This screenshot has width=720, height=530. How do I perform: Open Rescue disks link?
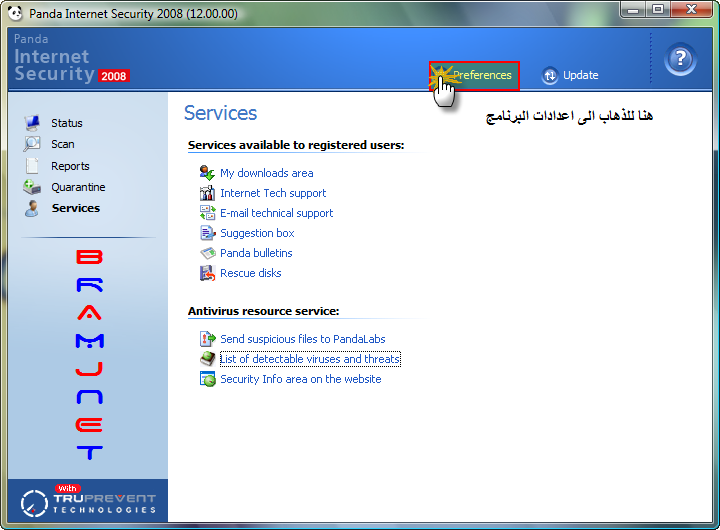(250, 273)
